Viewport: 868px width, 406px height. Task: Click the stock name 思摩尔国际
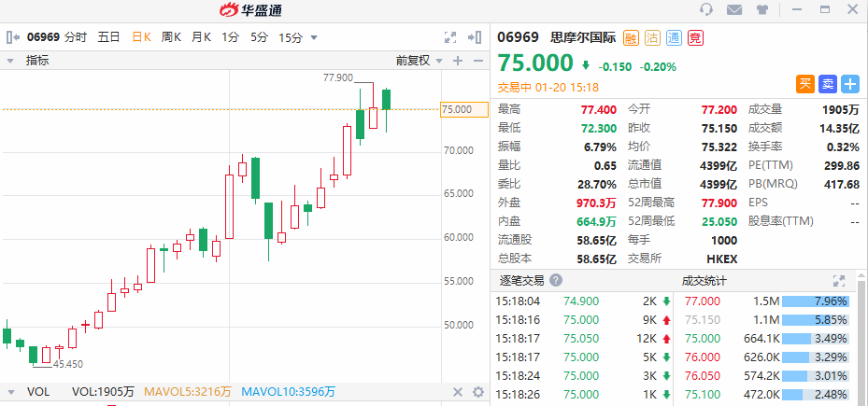[583, 37]
